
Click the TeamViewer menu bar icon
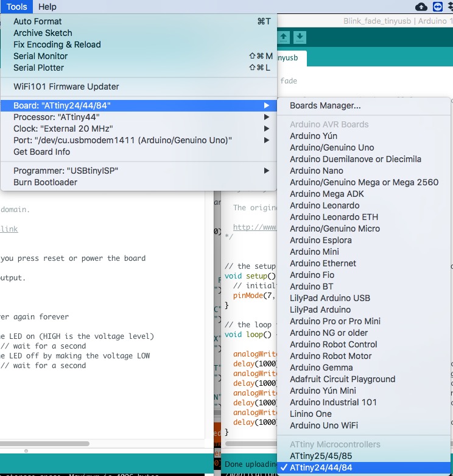(x=438, y=7)
